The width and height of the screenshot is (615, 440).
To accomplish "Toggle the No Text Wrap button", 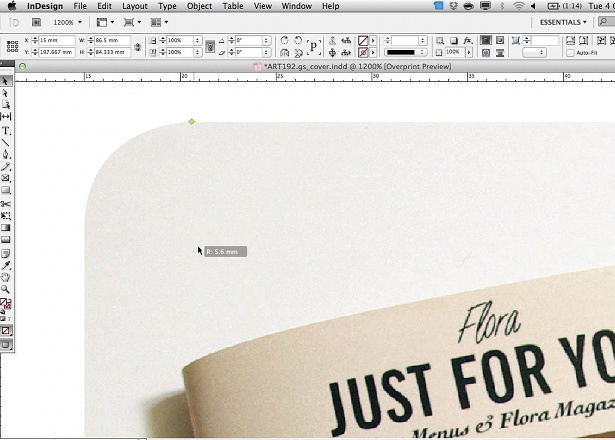I will (486, 40).
